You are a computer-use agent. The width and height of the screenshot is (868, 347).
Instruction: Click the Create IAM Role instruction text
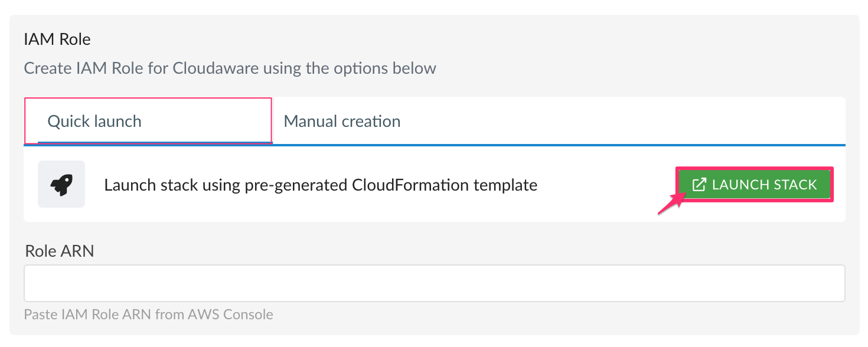point(230,68)
